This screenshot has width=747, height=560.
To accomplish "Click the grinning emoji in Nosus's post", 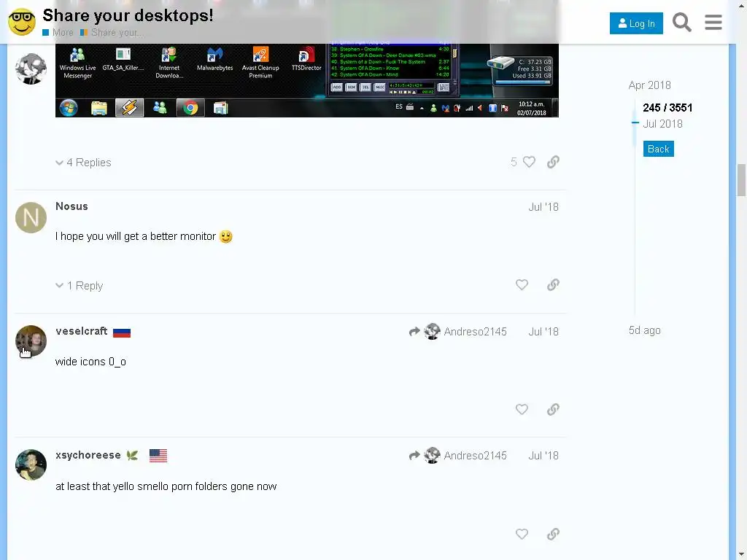I will (x=226, y=236).
